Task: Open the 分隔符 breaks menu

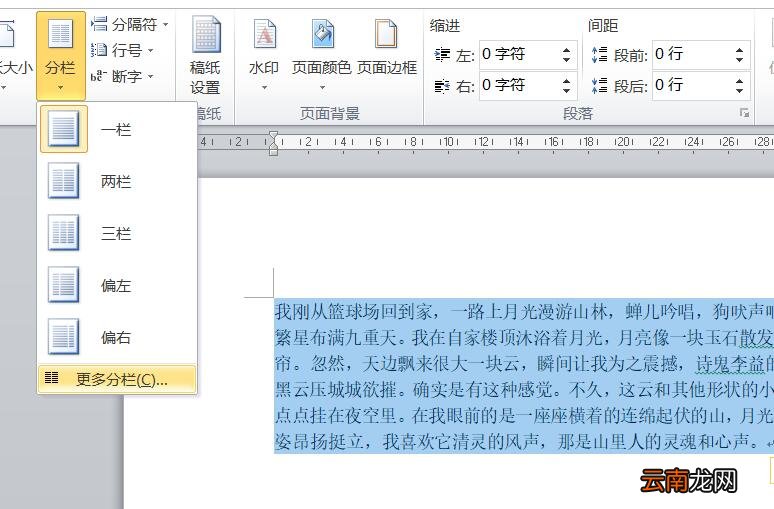Action: pos(130,24)
